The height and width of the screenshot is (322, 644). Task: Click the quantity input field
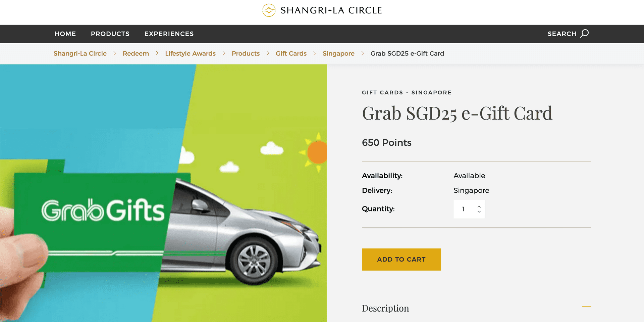465,209
